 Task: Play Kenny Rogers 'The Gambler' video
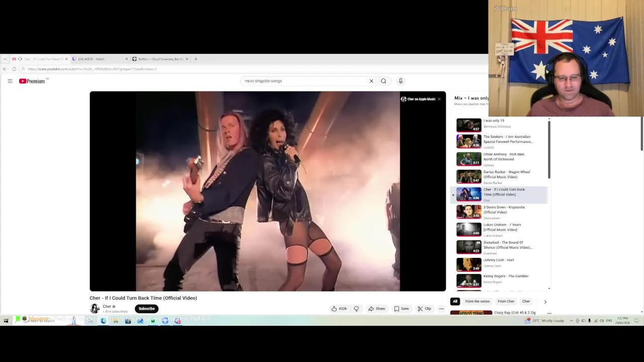(500, 280)
